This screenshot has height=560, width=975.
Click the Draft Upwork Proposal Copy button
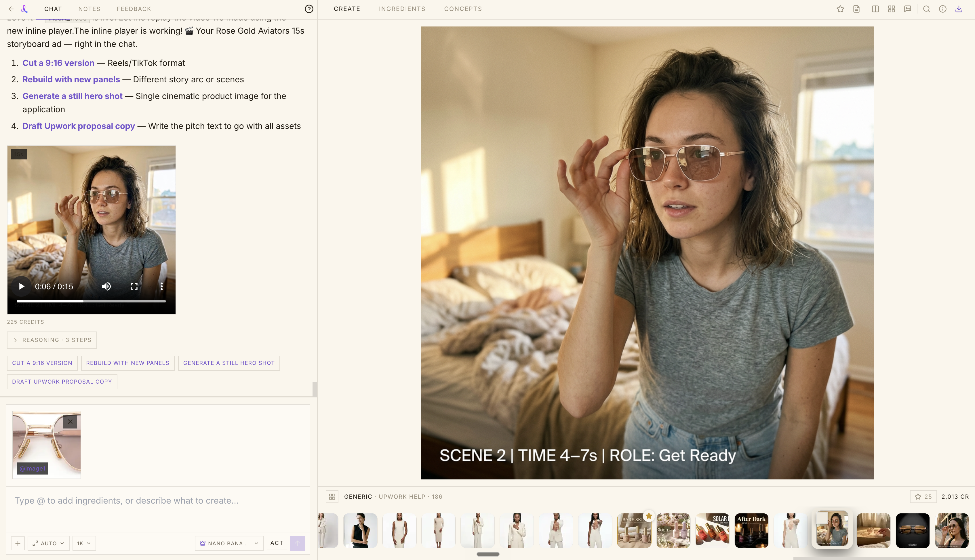(62, 382)
